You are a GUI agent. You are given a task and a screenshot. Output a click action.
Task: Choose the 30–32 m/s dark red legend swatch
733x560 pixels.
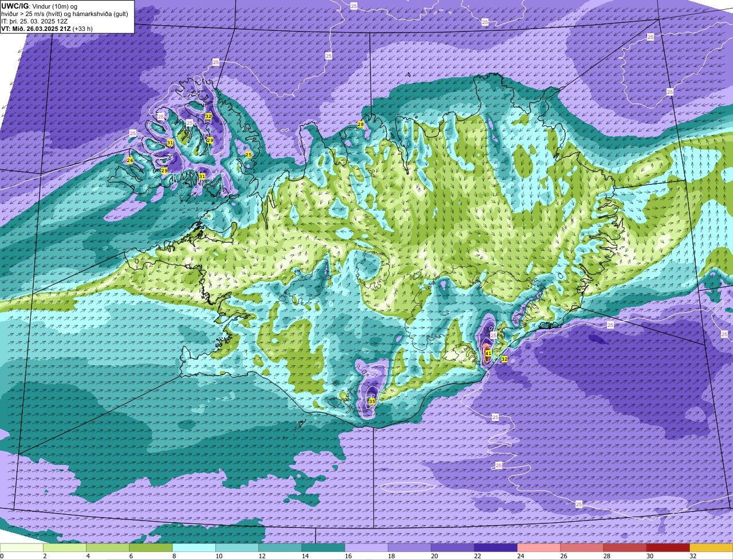pyautogui.click(x=668, y=547)
